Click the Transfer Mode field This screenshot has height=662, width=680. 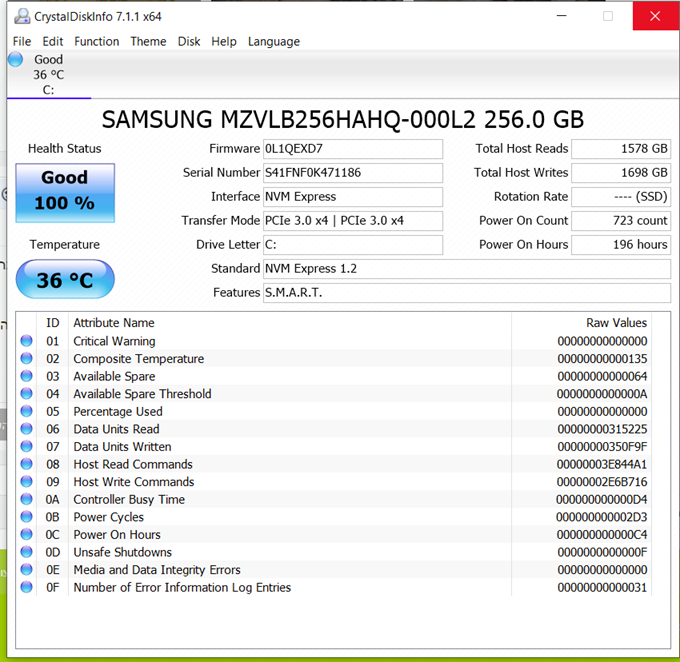(353, 221)
